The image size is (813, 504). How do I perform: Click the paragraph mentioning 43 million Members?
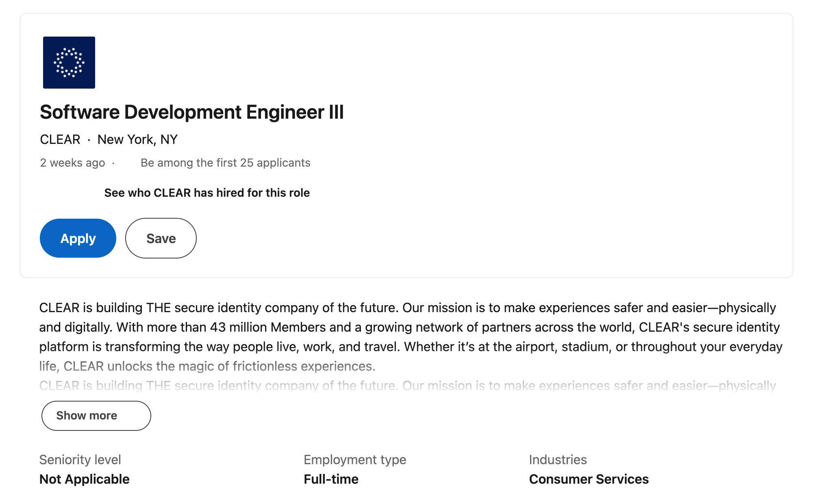click(x=411, y=337)
